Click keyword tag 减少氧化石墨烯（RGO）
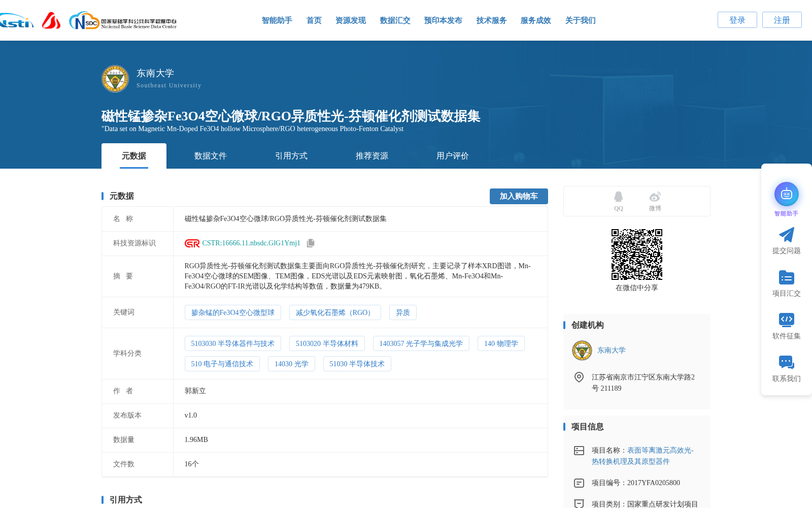The image size is (812, 508). tap(335, 312)
